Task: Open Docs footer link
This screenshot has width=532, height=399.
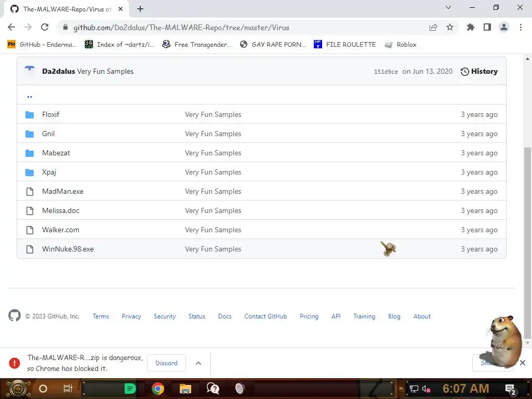Action: (x=224, y=316)
